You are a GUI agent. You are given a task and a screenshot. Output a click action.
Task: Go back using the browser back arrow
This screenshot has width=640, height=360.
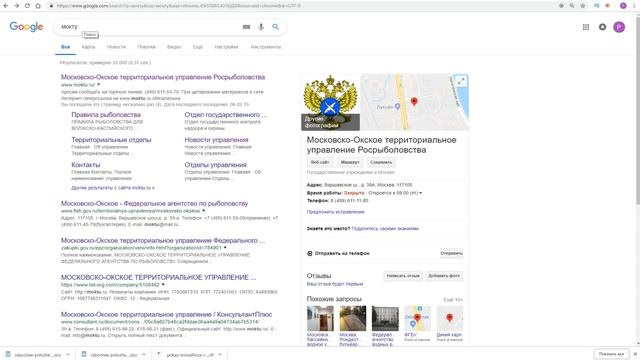point(6,6)
